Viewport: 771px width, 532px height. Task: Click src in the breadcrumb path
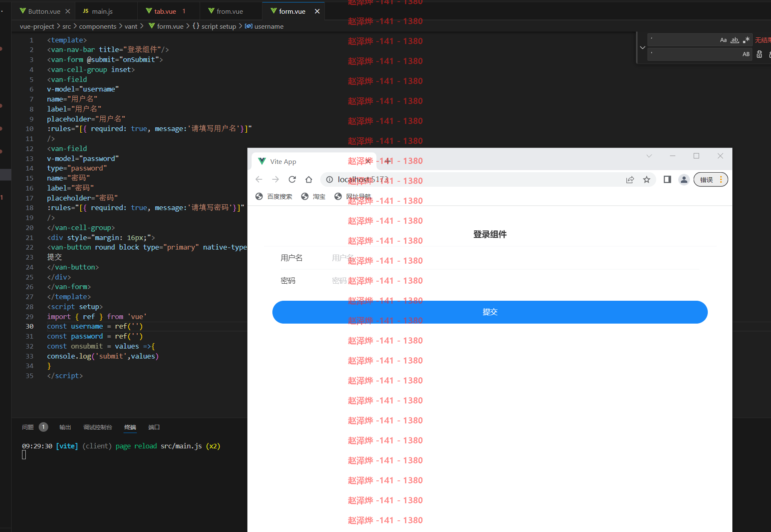coord(67,26)
